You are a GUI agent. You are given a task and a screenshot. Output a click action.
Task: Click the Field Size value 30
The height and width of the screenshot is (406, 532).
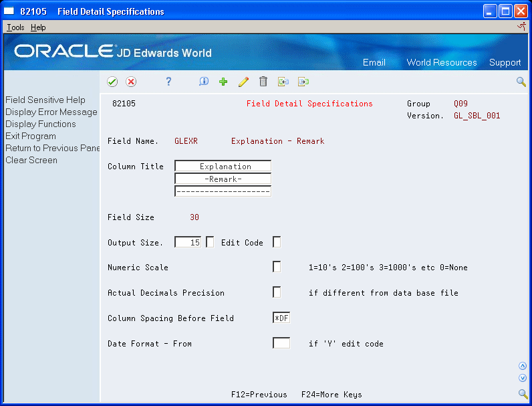(x=194, y=217)
